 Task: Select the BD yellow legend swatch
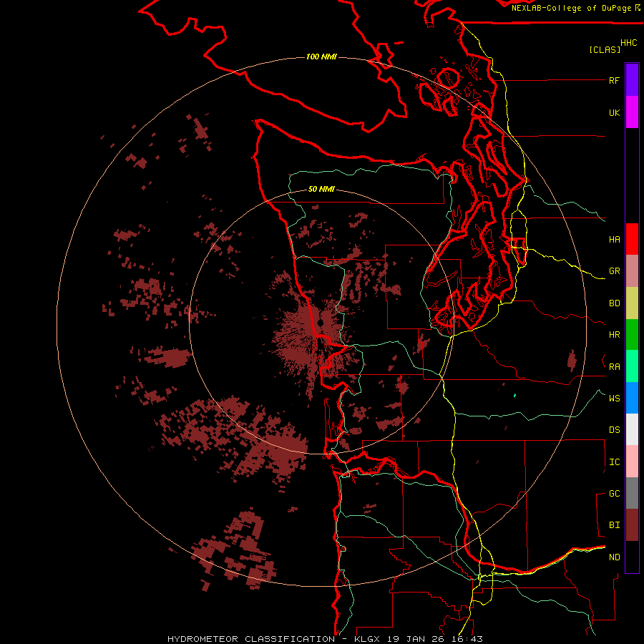point(632,303)
